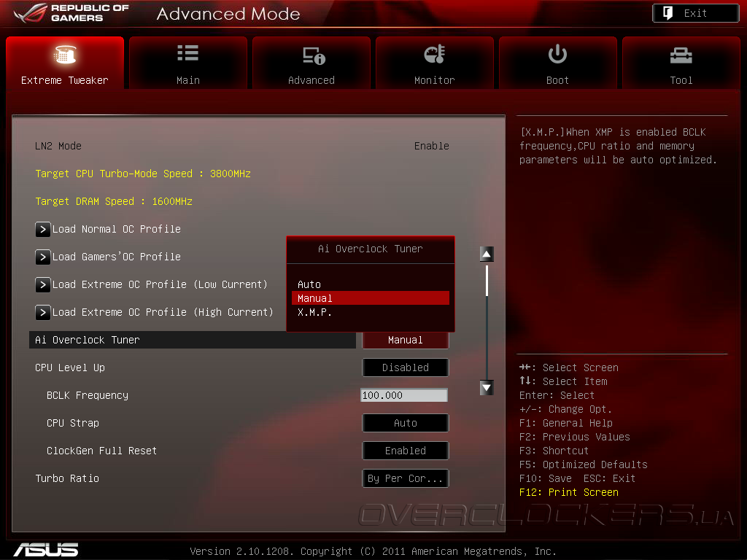
Task: Click the Ai Overclock Tuner popup title
Action: click(x=370, y=249)
